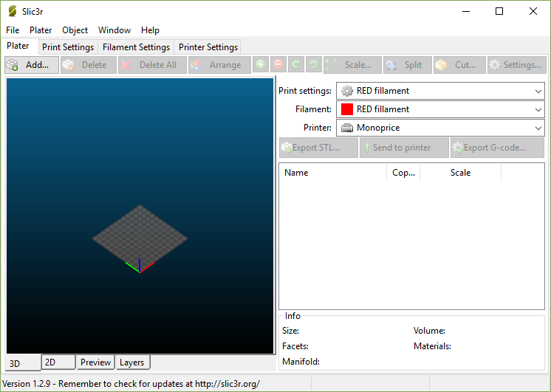Click the Arrange toolbar button
This screenshot has height=392, width=551.
[218, 65]
